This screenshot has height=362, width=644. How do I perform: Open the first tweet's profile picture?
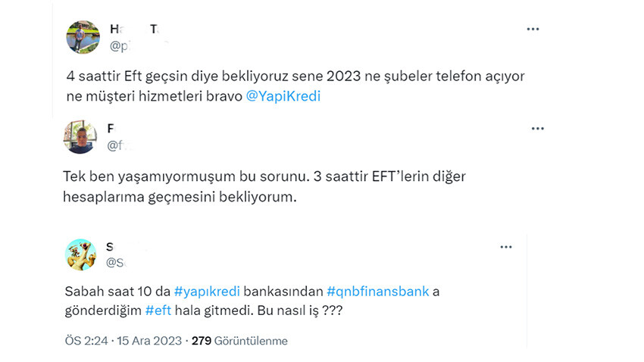point(83,37)
